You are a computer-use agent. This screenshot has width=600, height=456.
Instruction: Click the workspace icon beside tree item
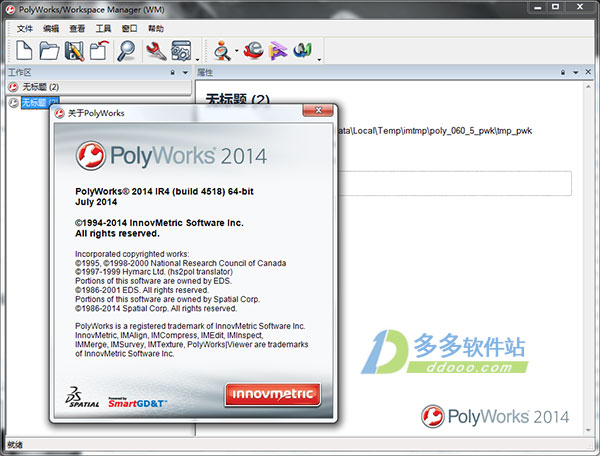pyautogui.click(x=13, y=103)
